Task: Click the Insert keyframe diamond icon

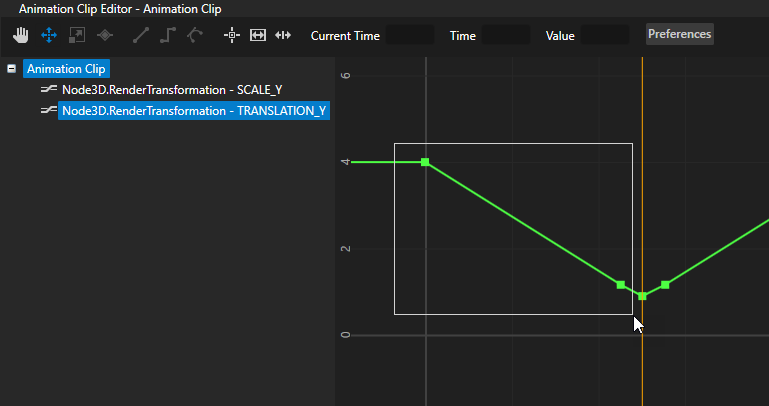Action: 104,35
